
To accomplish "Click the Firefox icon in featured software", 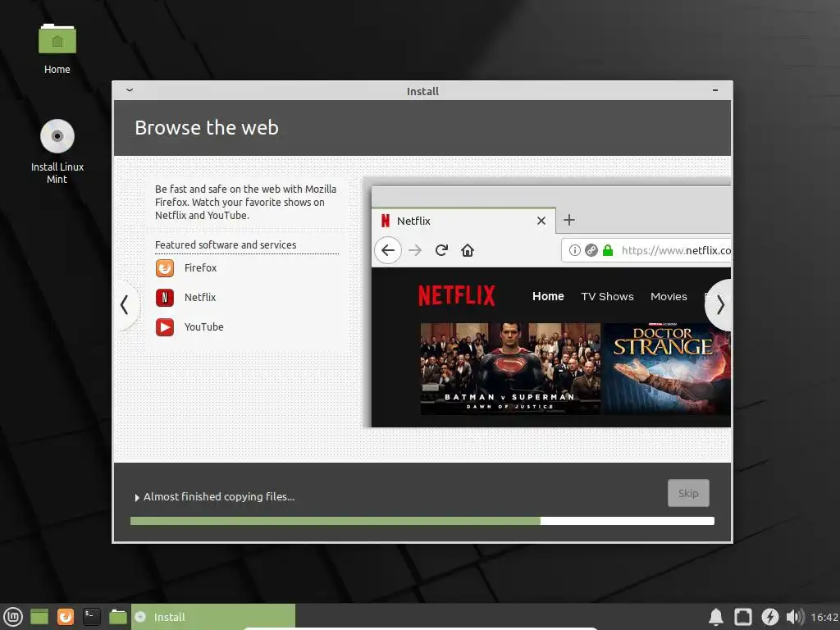I will click(165, 268).
